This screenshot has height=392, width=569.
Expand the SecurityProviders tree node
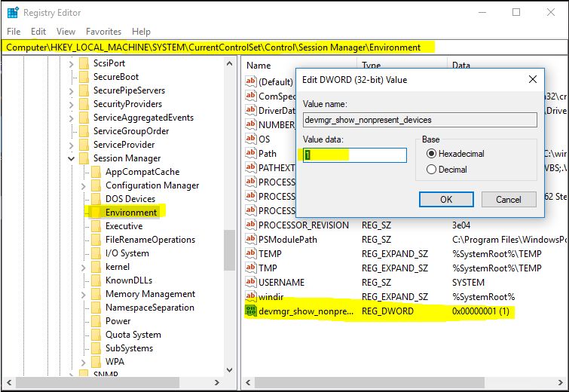pos(72,106)
